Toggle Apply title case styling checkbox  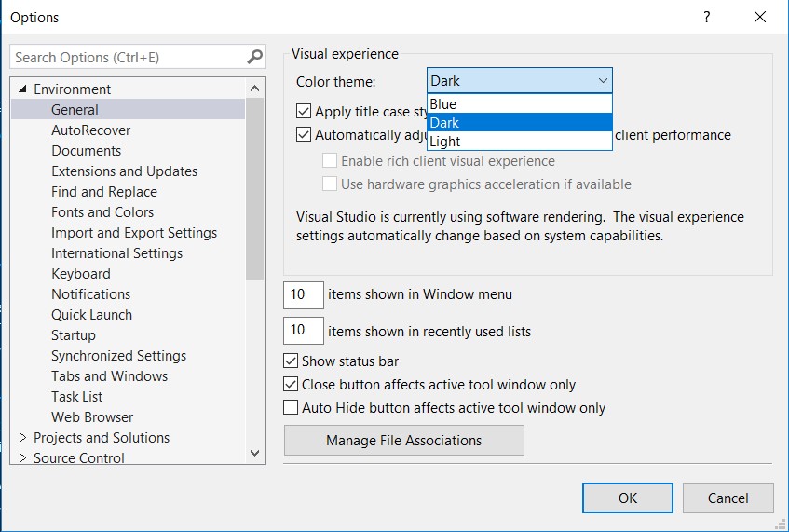[304, 111]
